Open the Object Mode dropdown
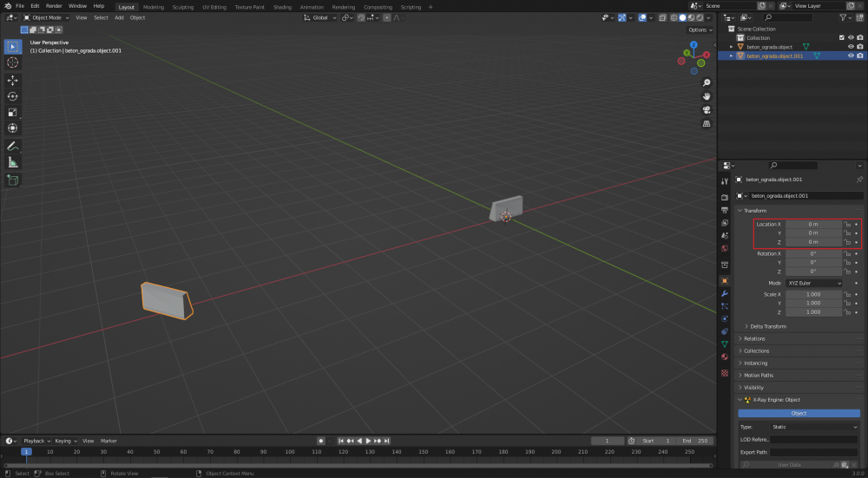The height and width of the screenshot is (478, 868). pos(47,17)
